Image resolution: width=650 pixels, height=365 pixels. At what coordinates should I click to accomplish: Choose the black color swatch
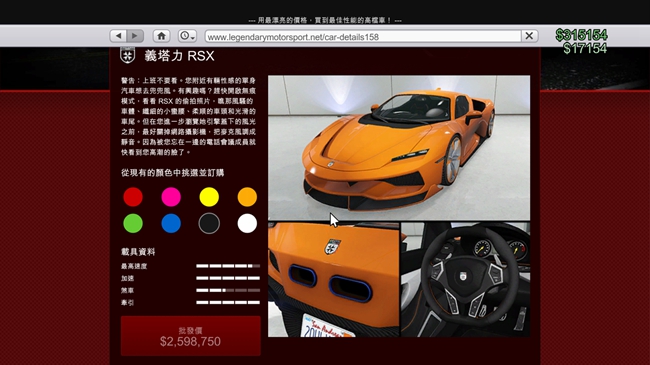[209, 224]
